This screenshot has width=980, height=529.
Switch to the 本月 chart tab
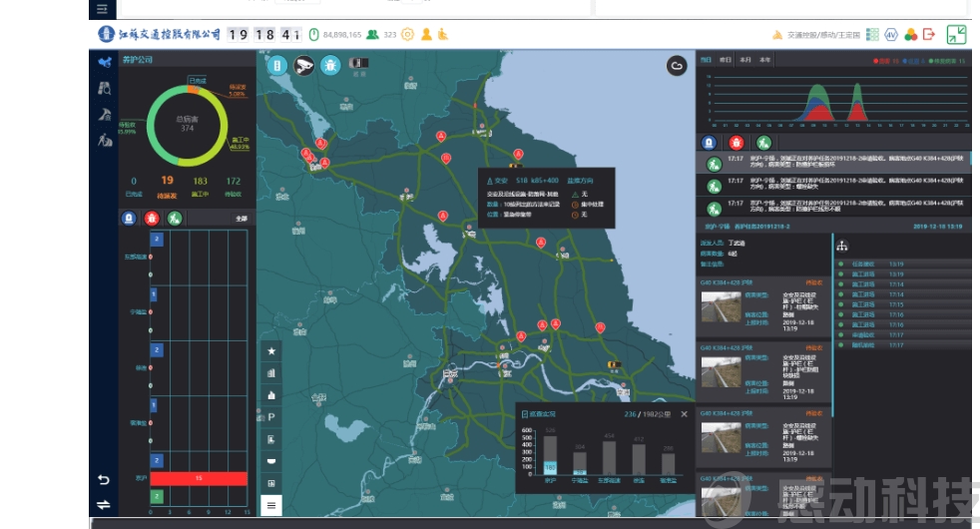click(x=744, y=60)
